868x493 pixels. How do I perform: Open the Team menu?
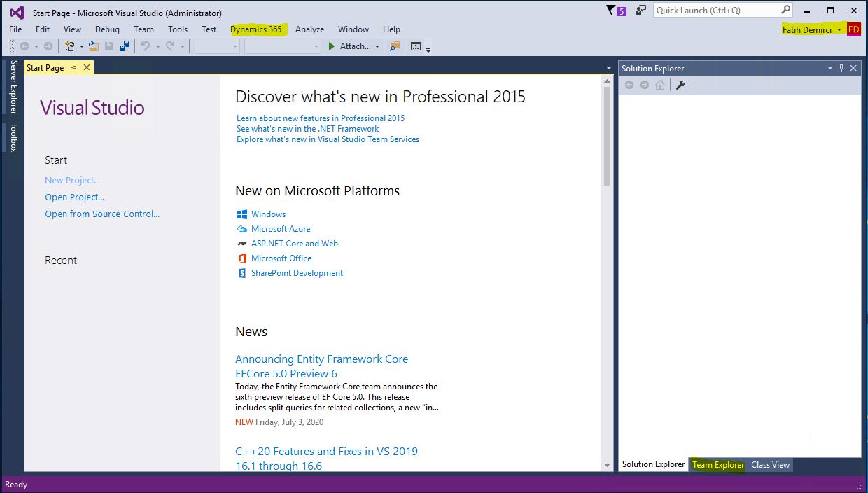(143, 29)
